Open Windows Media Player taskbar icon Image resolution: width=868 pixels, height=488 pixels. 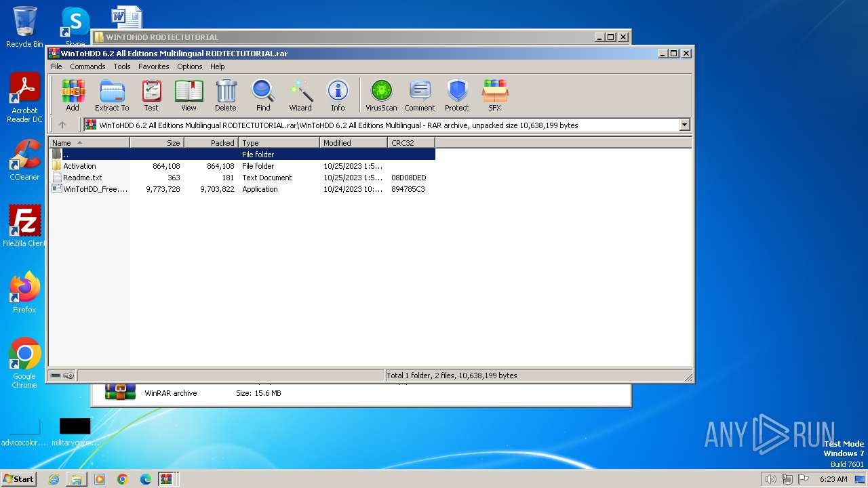click(100, 479)
